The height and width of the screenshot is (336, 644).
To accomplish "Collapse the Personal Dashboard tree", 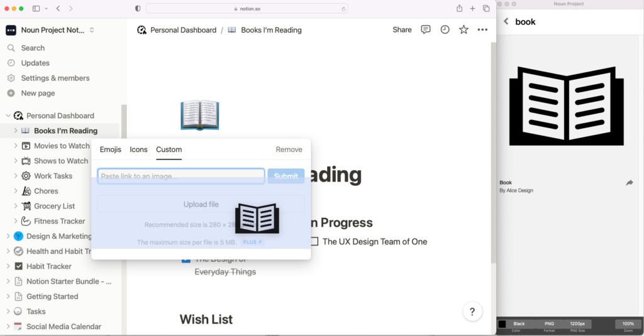I will 8,116.
